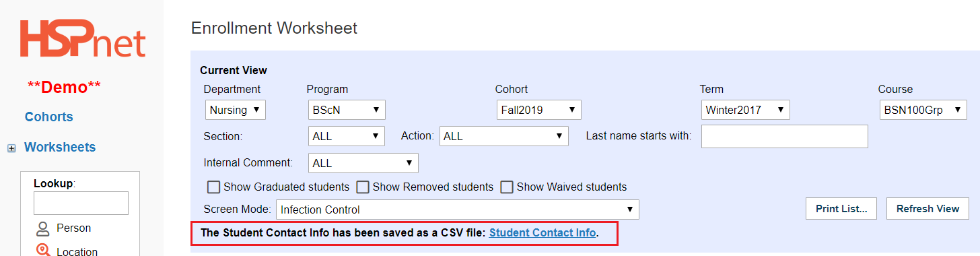Viewport: 980px width, 256px height.
Task: Focus the Last name starts with field
Action: click(x=785, y=136)
